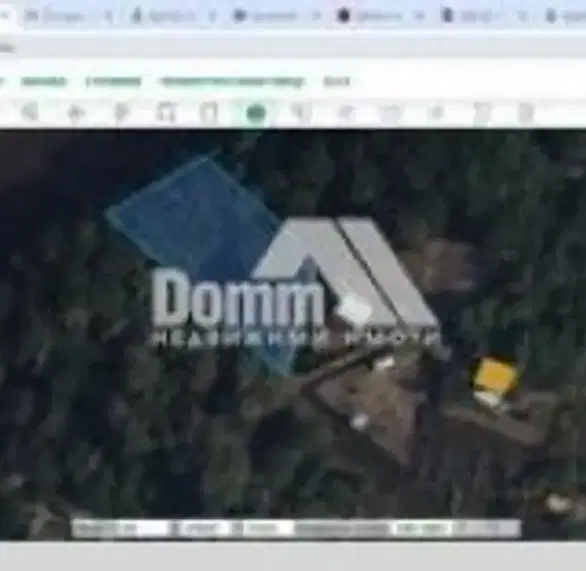Click the second white box in the bottom bar
586x571 pixels.
click(x=198, y=528)
